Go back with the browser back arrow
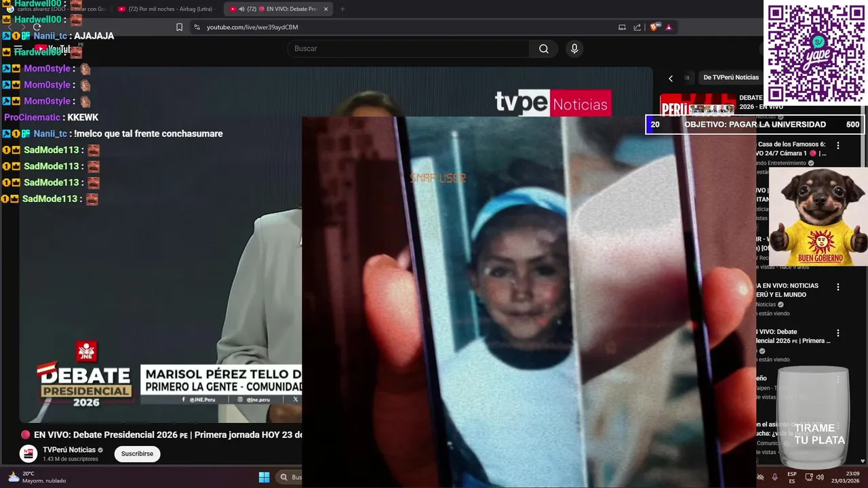The height and width of the screenshot is (488, 868). pyautogui.click(x=9, y=27)
